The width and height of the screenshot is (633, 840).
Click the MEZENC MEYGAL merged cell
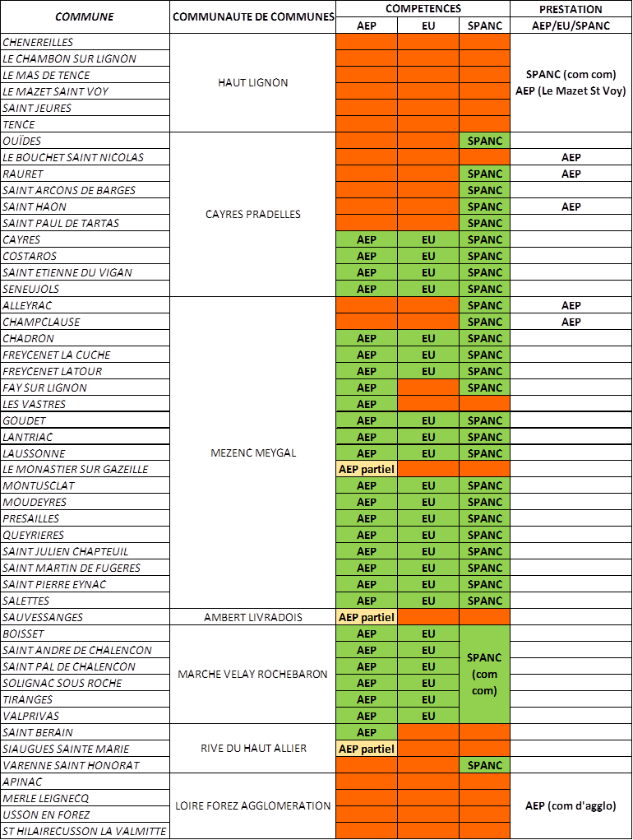coord(253,453)
